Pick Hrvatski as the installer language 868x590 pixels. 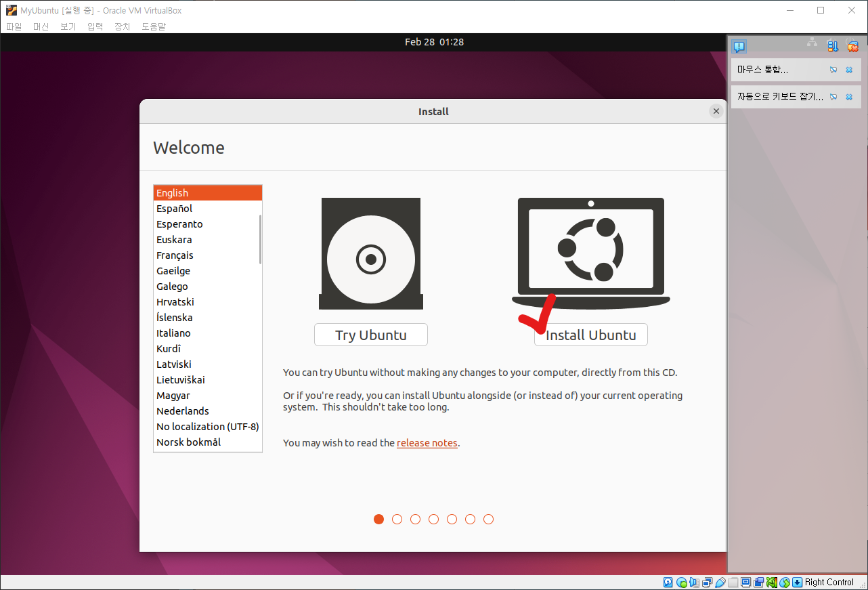[x=208, y=302]
